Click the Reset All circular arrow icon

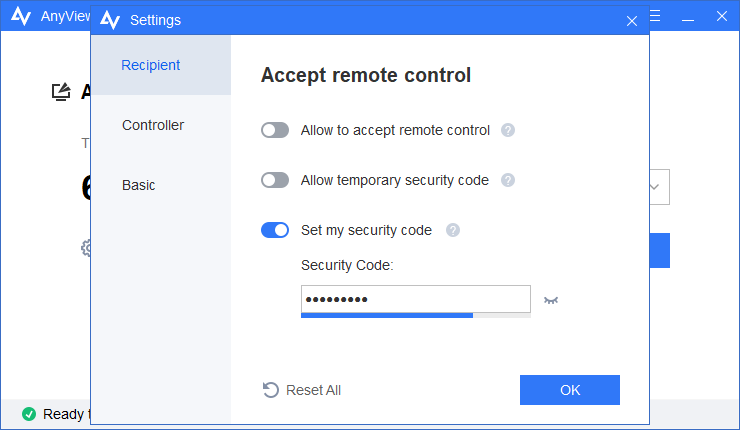[270, 390]
